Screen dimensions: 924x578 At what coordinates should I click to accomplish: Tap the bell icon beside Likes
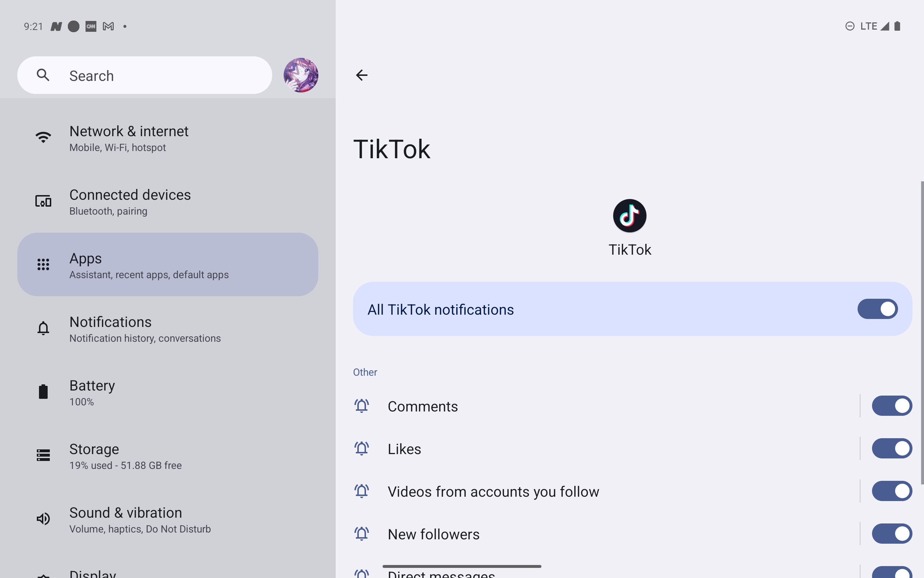362,448
